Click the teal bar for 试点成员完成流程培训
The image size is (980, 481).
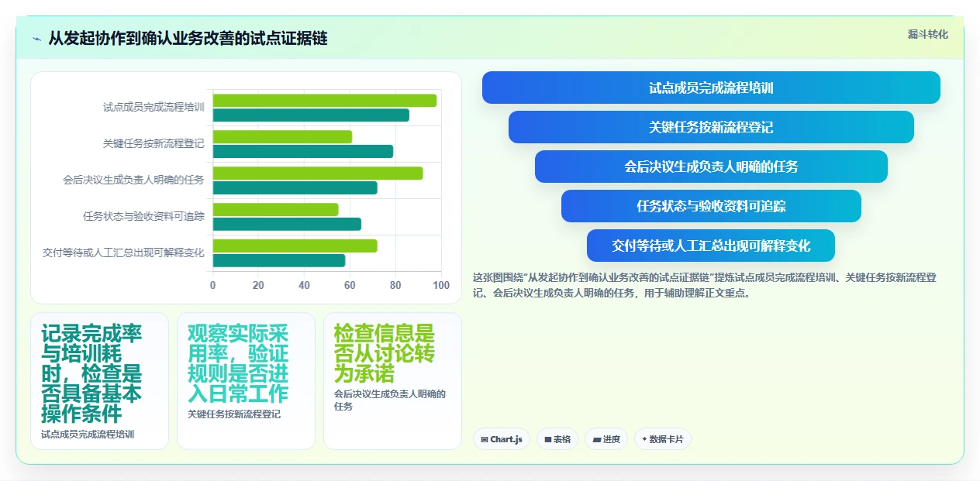pyautogui.click(x=311, y=115)
